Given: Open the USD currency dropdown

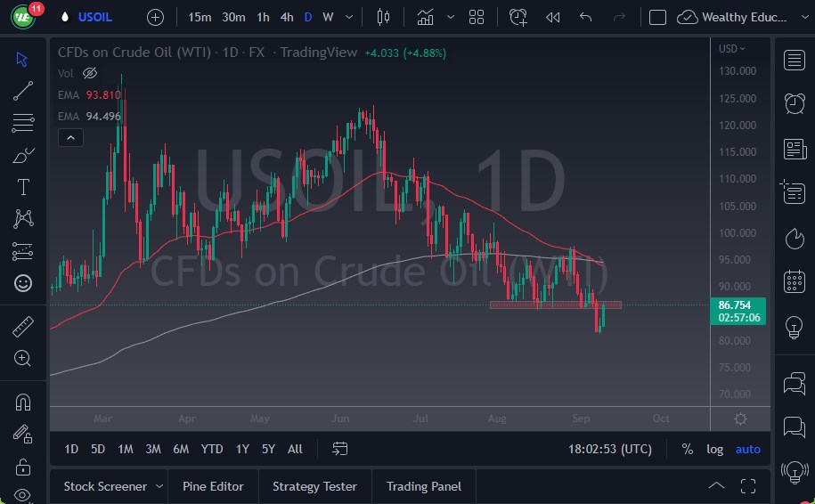Looking at the screenshot, I should coord(732,49).
